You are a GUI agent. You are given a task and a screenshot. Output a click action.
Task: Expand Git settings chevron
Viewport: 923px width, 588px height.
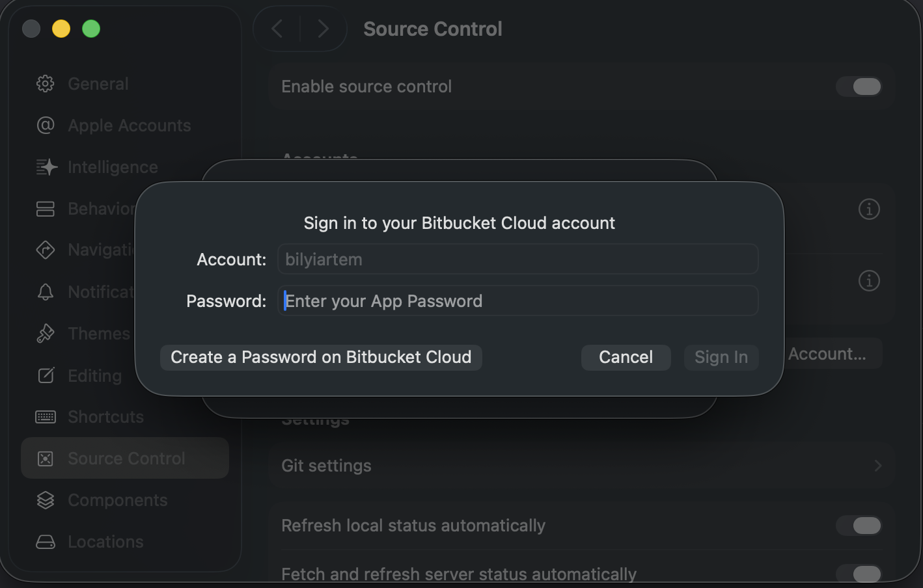click(877, 466)
